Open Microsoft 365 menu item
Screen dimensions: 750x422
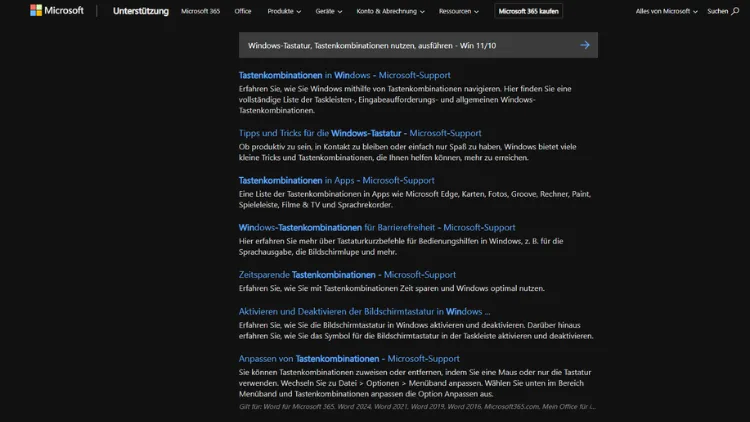point(200,11)
